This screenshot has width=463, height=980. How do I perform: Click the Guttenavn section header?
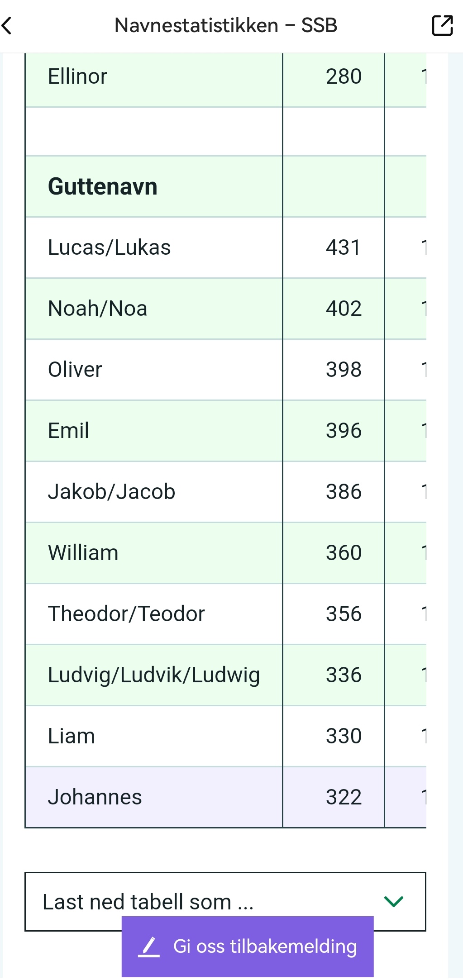[103, 186]
